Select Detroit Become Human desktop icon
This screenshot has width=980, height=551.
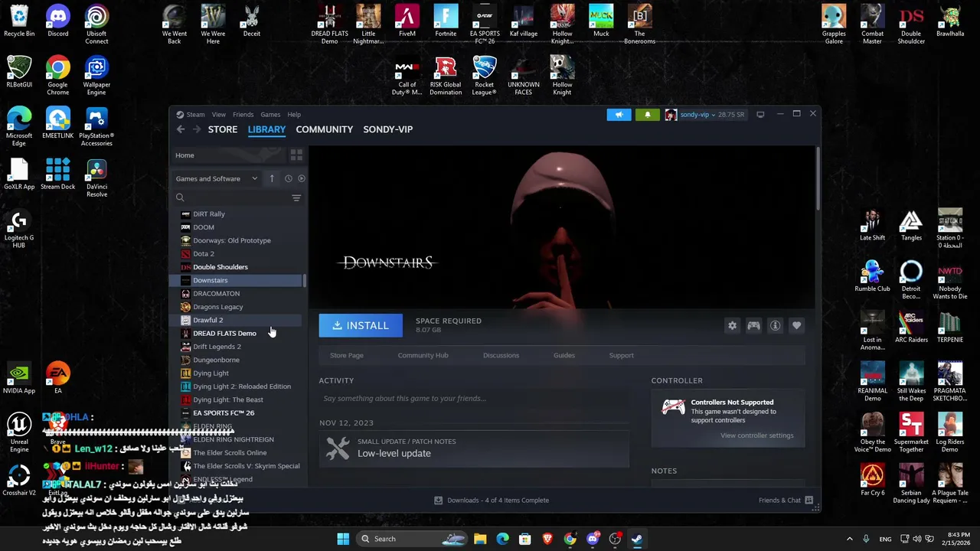coord(911,280)
